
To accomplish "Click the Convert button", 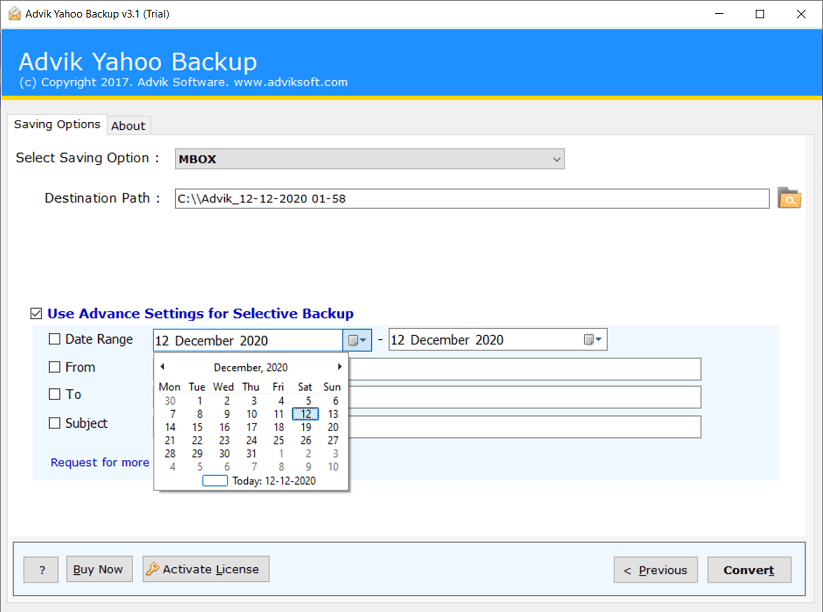I will pos(749,570).
